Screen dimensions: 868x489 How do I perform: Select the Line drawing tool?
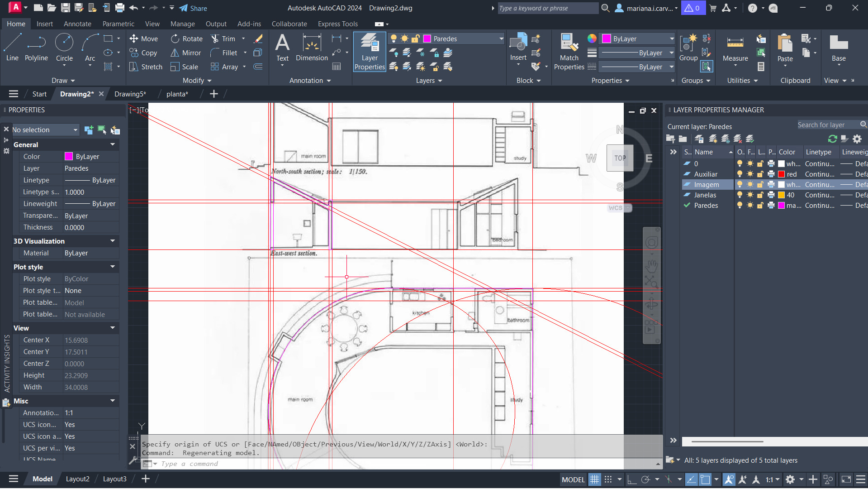12,47
